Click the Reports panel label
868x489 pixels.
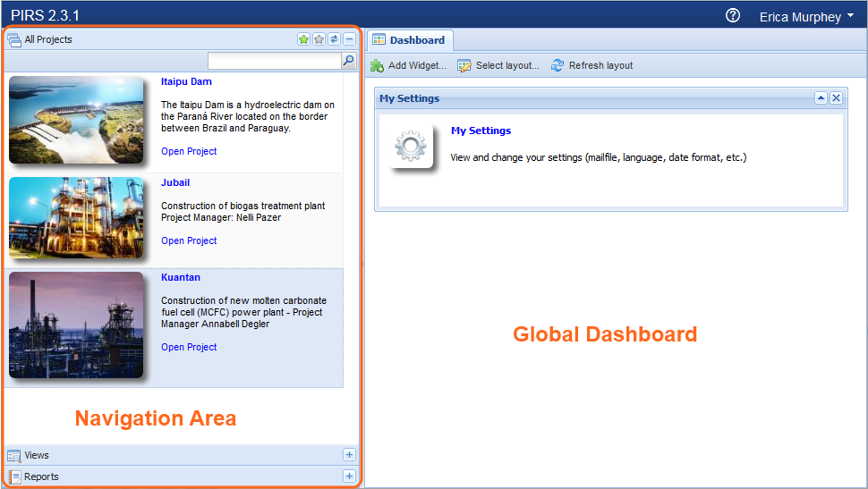click(x=41, y=476)
